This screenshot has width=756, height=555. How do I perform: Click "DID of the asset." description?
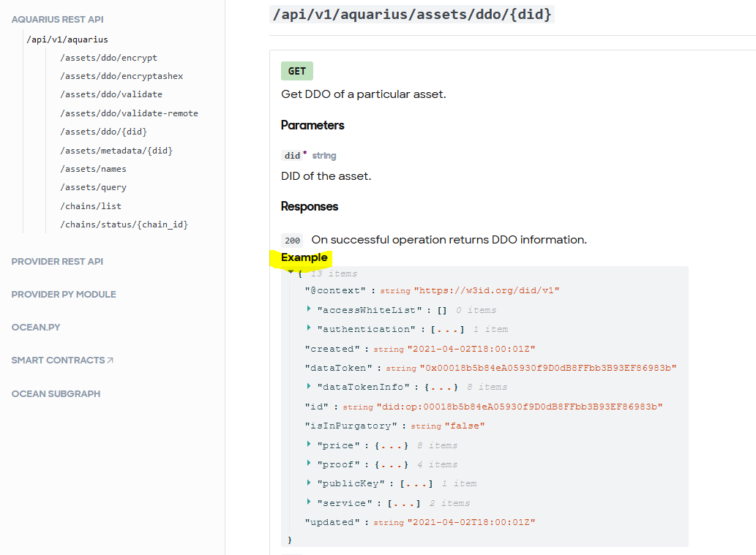click(326, 176)
